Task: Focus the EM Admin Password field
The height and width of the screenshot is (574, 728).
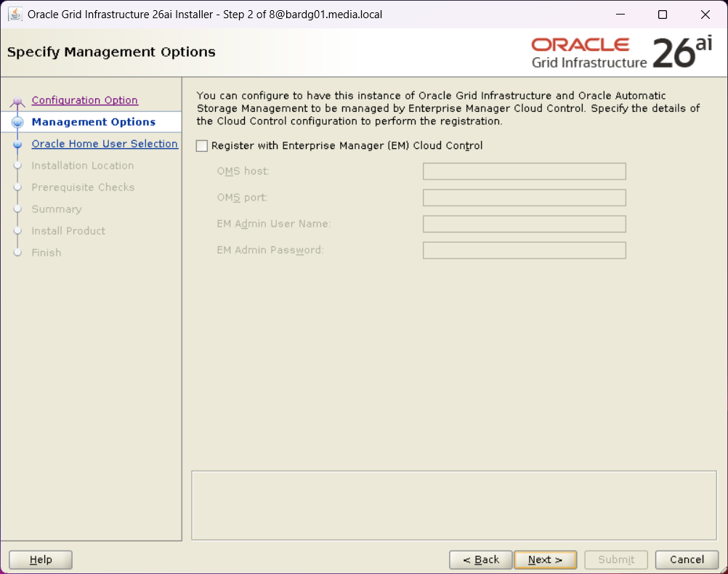Action: (x=524, y=251)
